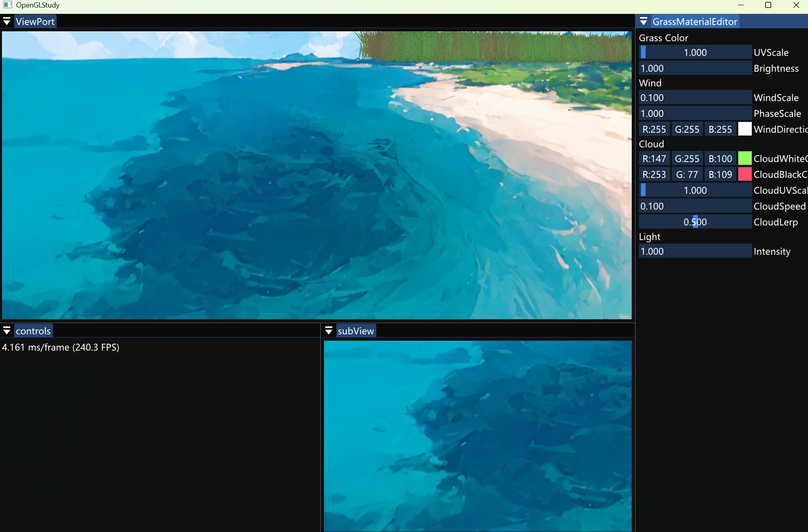Edit the R:147 field of CloudWhiteColor

click(654, 158)
